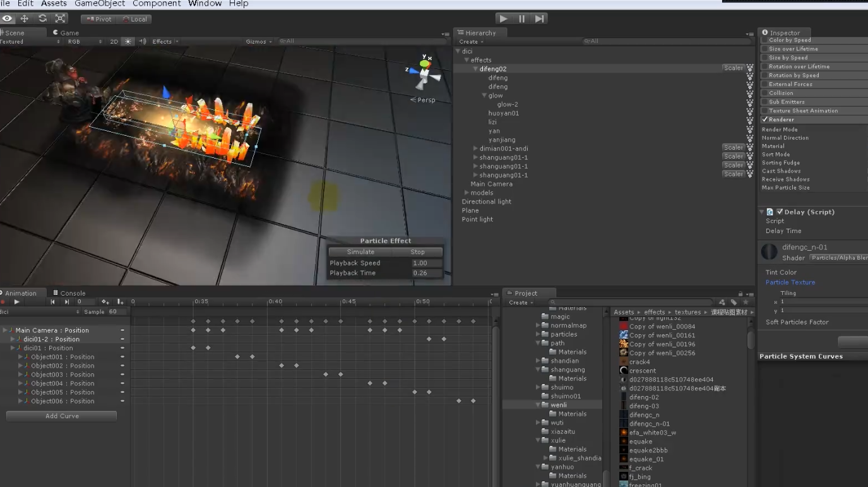Image resolution: width=868 pixels, height=487 pixels.
Task: Open the GameObject menu
Action: pos(100,4)
